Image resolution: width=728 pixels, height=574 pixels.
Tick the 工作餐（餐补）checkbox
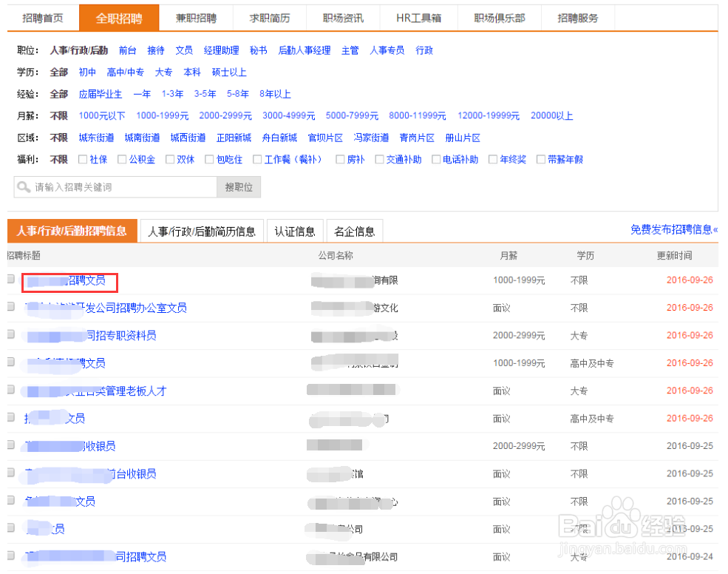click(x=257, y=160)
